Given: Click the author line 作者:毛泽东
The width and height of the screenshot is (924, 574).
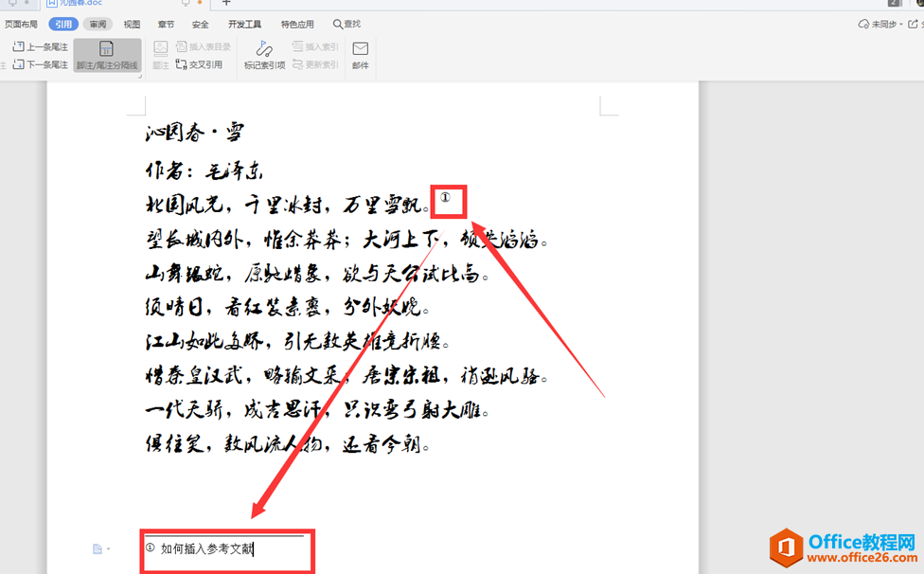Looking at the screenshot, I should click(204, 170).
